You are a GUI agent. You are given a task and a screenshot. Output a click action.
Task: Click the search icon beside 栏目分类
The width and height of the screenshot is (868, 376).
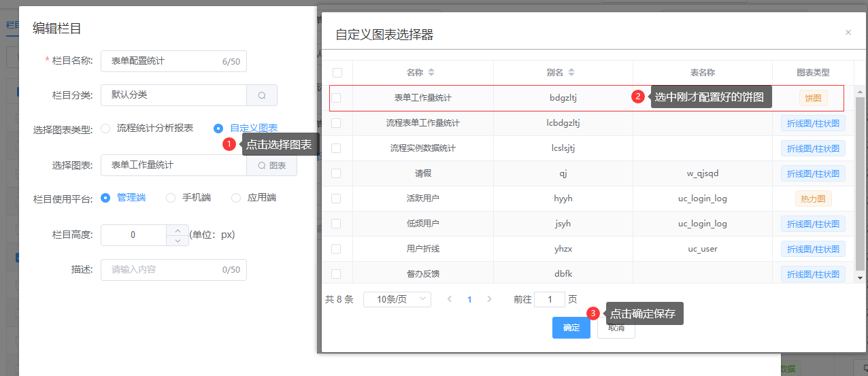coord(262,95)
